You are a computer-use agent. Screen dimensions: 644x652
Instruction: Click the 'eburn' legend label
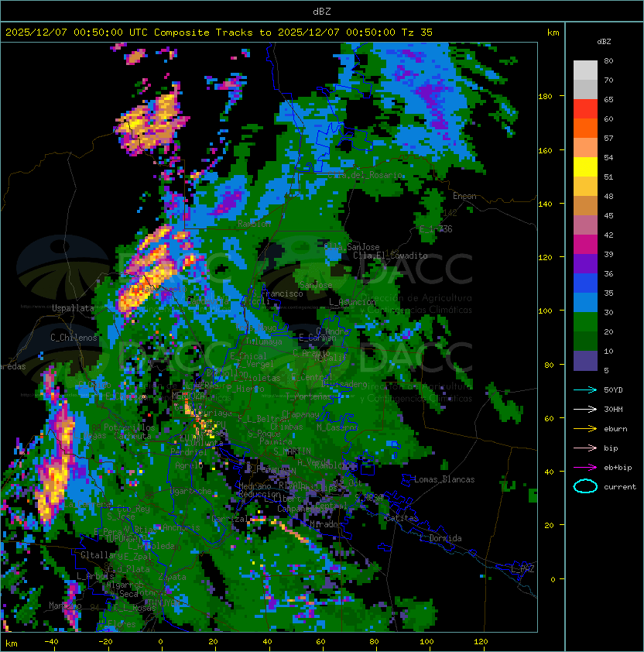615,429
